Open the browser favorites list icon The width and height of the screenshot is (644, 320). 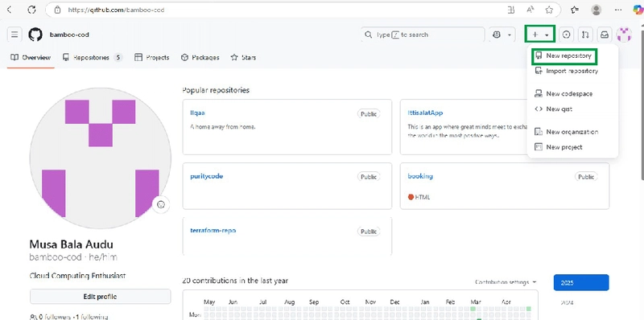(575, 10)
